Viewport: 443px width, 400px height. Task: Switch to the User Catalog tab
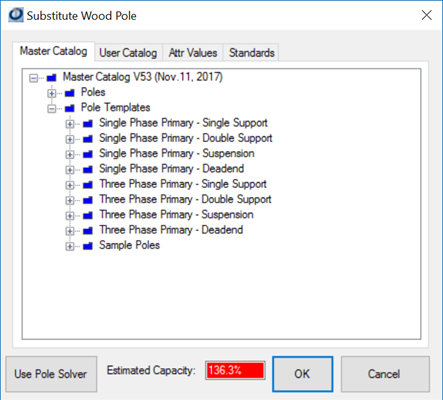click(128, 53)
